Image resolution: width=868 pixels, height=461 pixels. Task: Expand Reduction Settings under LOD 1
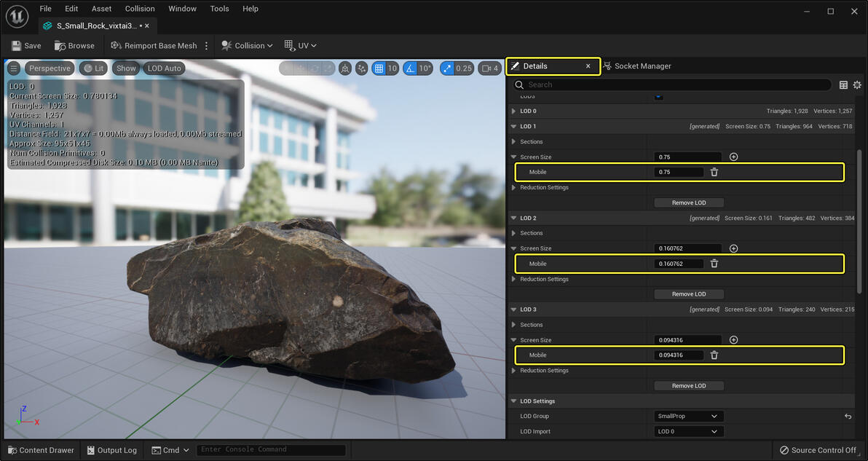click(x=514, y=188)
